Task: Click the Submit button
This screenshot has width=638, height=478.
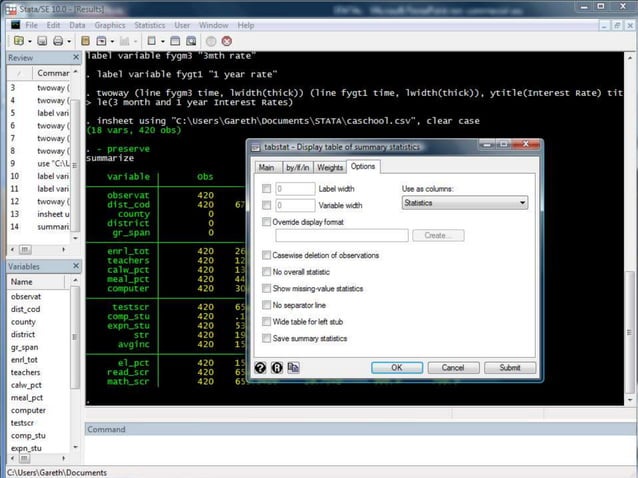Action: 510,368
